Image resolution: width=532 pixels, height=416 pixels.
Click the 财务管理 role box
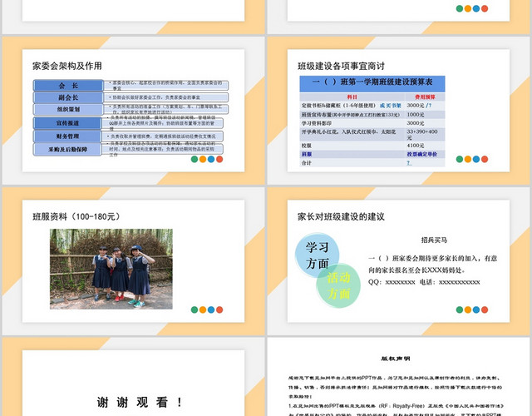click(67, 136)
